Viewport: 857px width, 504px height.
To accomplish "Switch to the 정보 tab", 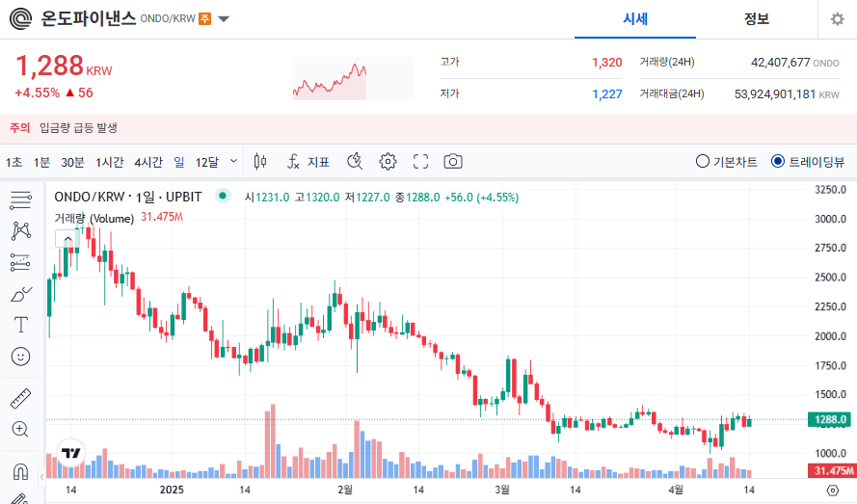I will [x=757, y=19].
